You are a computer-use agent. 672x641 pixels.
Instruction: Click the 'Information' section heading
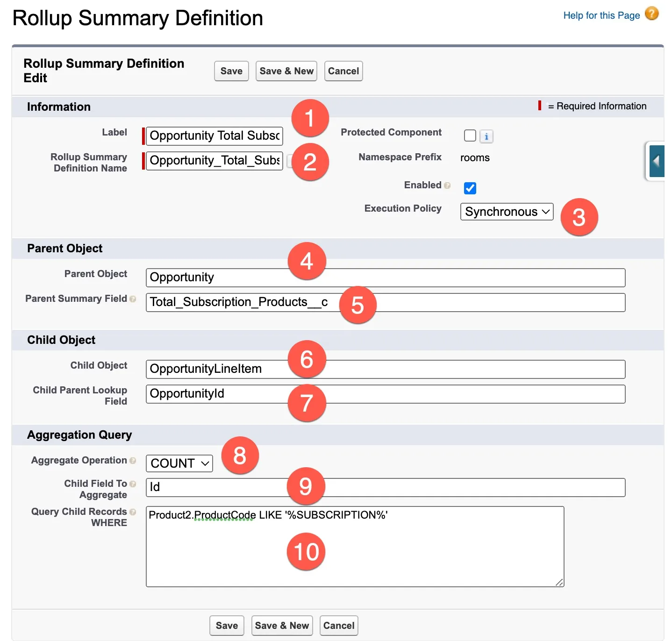tap(59, 107)
